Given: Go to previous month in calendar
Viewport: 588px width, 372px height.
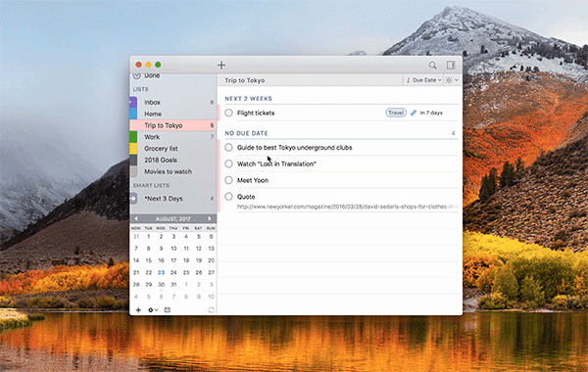Looking at the screenshot, I should click(x=136, y=218).
